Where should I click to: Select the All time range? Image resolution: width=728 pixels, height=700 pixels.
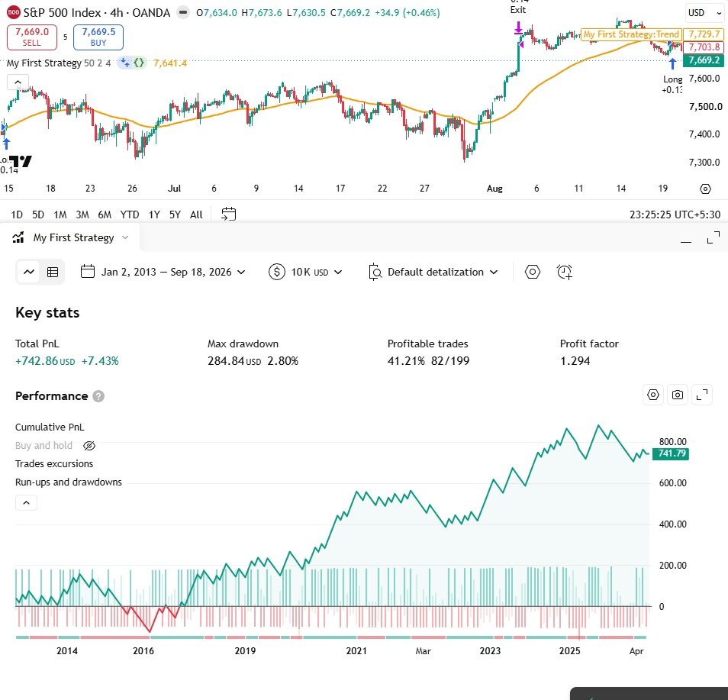tap(196, 215)
